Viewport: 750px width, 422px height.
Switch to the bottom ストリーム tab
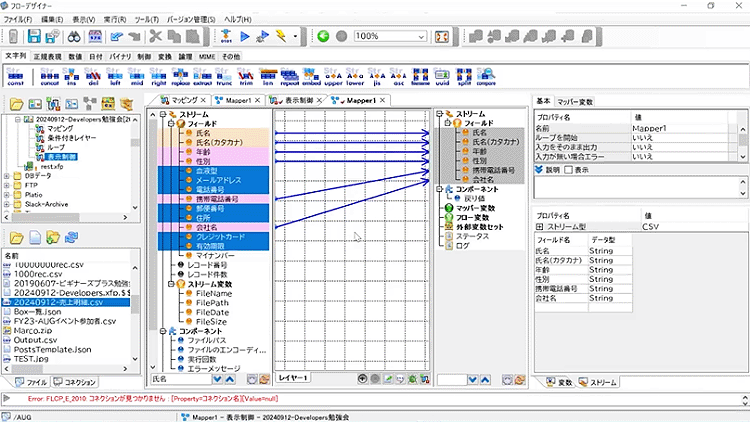[x=598, y=382]
